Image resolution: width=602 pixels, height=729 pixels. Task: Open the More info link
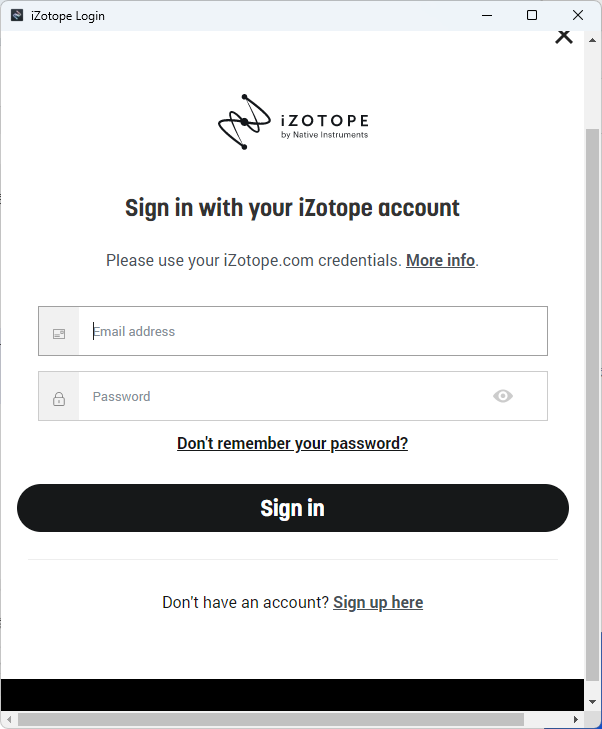440,260
